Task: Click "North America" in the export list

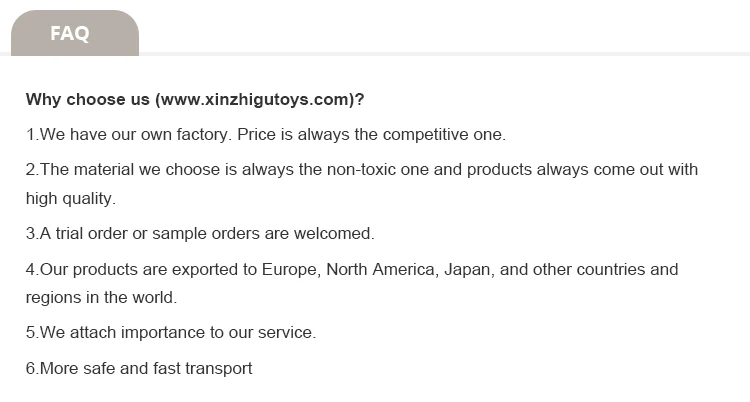Action: [x=375, y=269]
